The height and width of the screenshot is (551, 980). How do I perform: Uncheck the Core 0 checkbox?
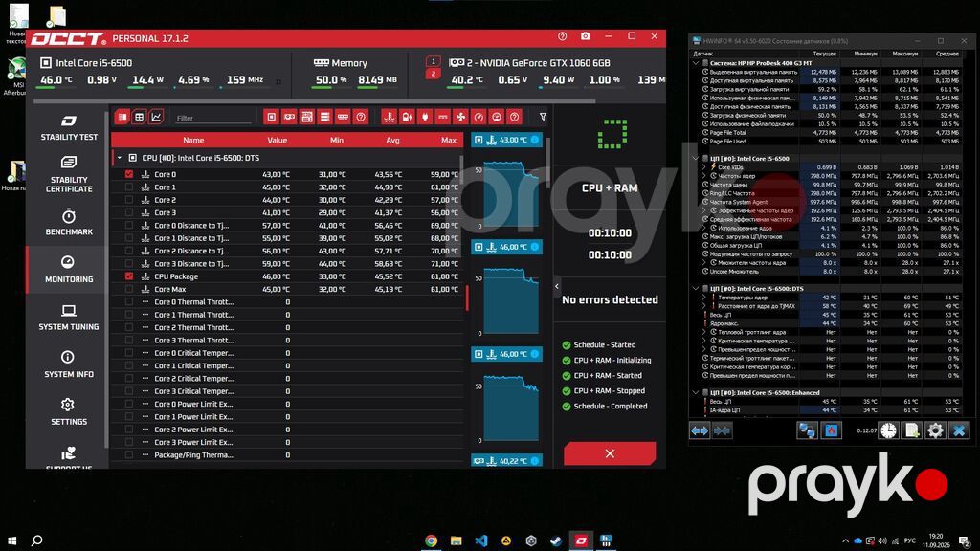(129, 174)
